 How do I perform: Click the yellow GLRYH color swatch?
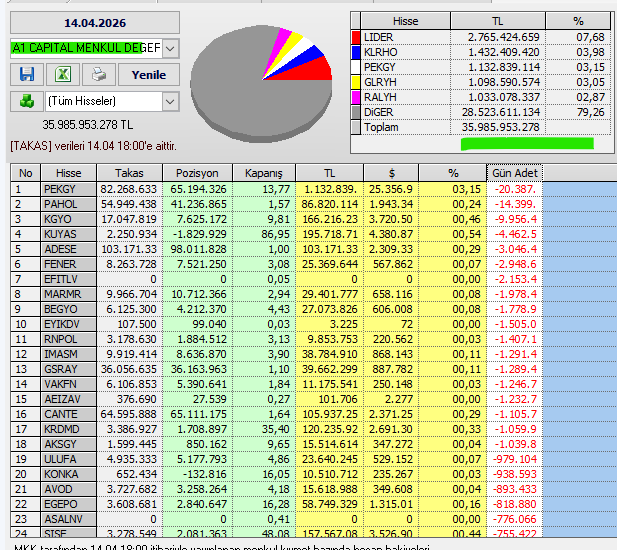(356, 82)
